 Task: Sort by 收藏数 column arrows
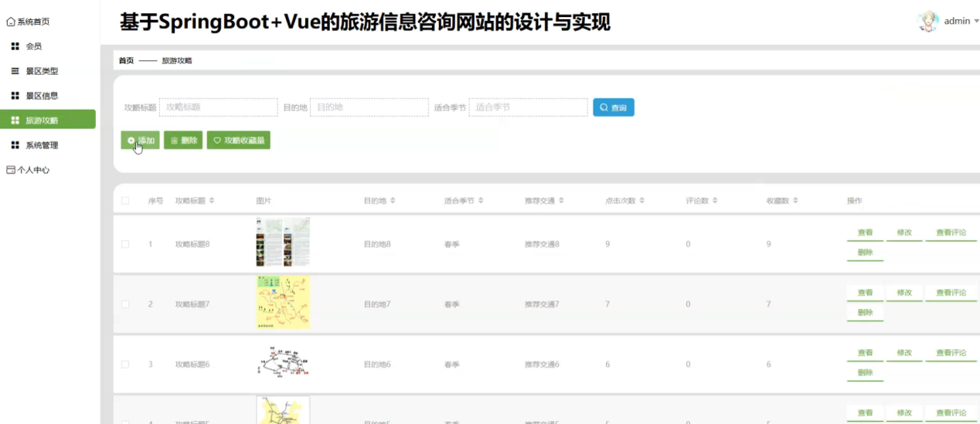pyautogui.click(x=795, y=201)
